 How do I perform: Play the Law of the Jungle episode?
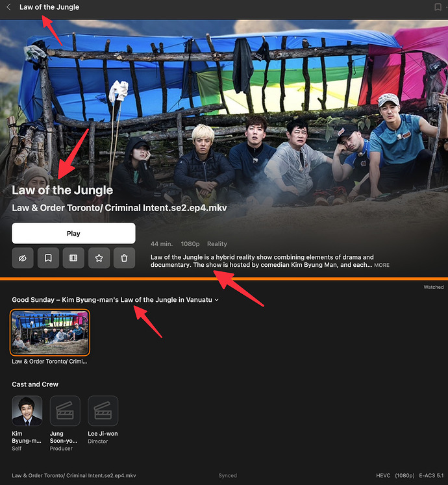point(73,233)
